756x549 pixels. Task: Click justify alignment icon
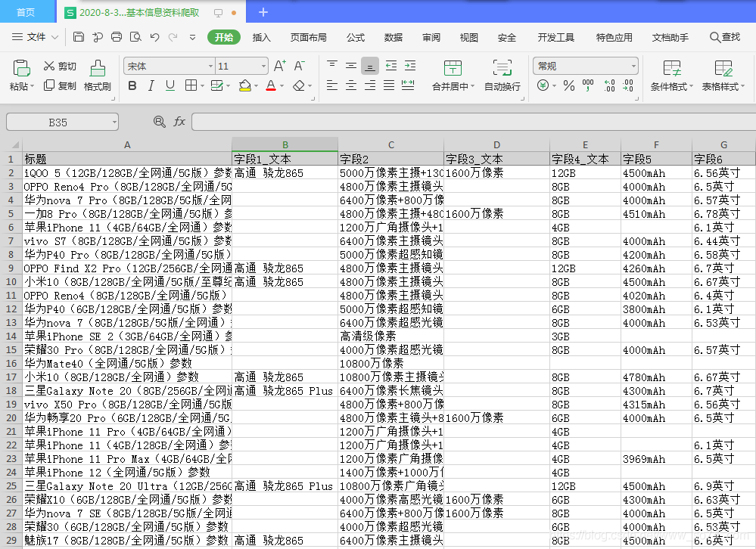(x=389, y=85)
